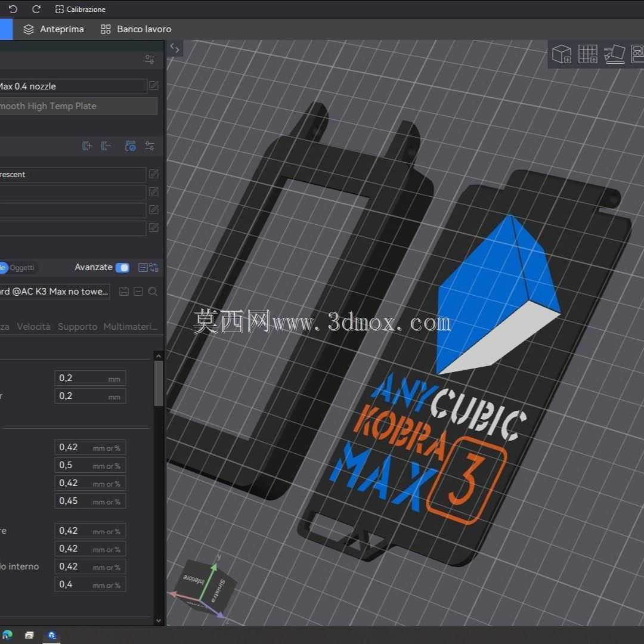Click the settings scrollbar down arrow

(159, 621)
